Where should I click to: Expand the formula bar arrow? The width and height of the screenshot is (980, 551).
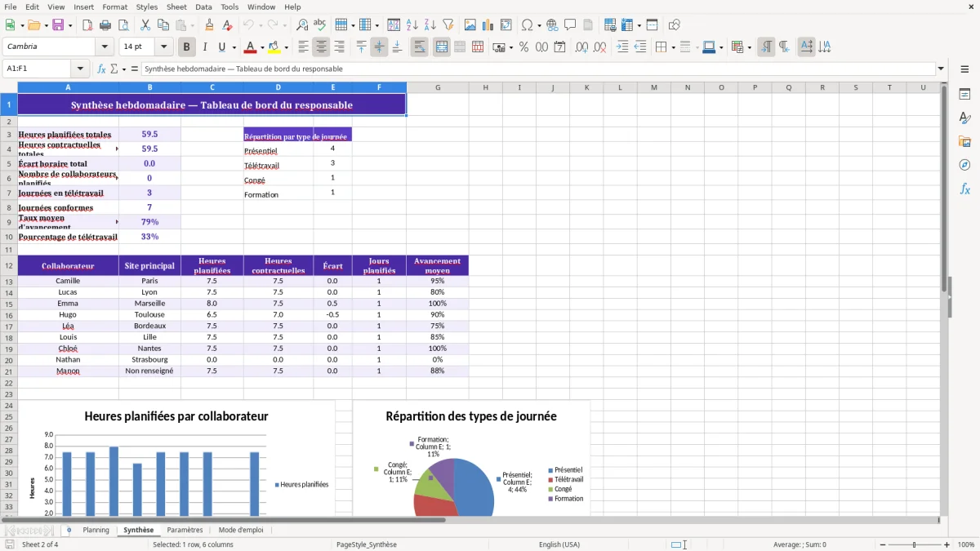pos(941,69)
